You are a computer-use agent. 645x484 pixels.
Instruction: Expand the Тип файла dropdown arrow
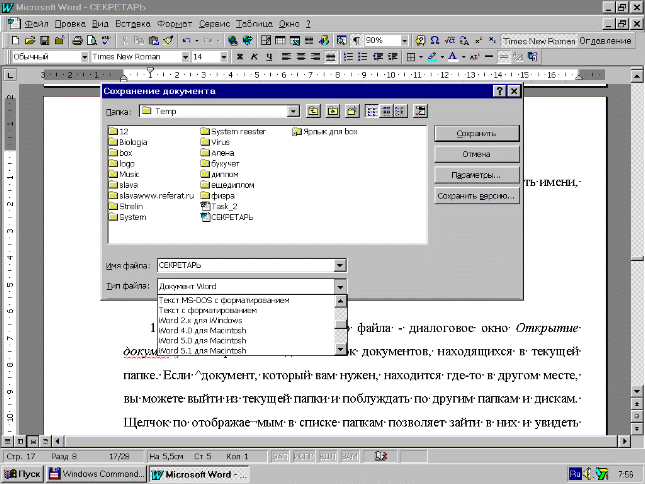click(340, 287)
